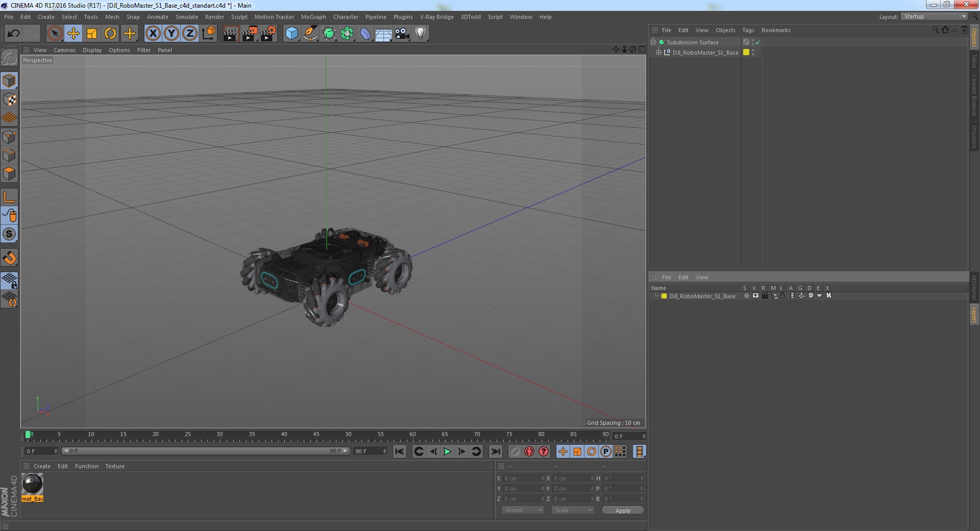Viewport: 980px width, 531px height.
Task: Switch to Texture mode in left palette
Action: tap(9, 100)
